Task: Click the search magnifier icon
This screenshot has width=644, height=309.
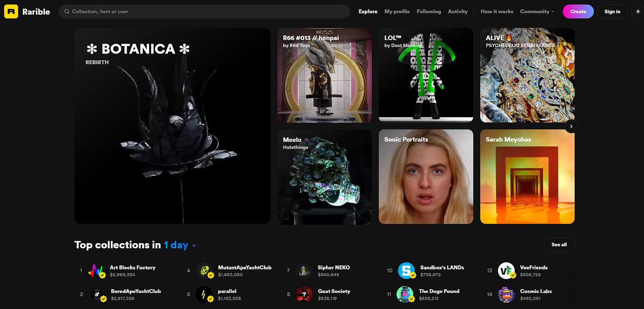Action: (x=67, y=12)
